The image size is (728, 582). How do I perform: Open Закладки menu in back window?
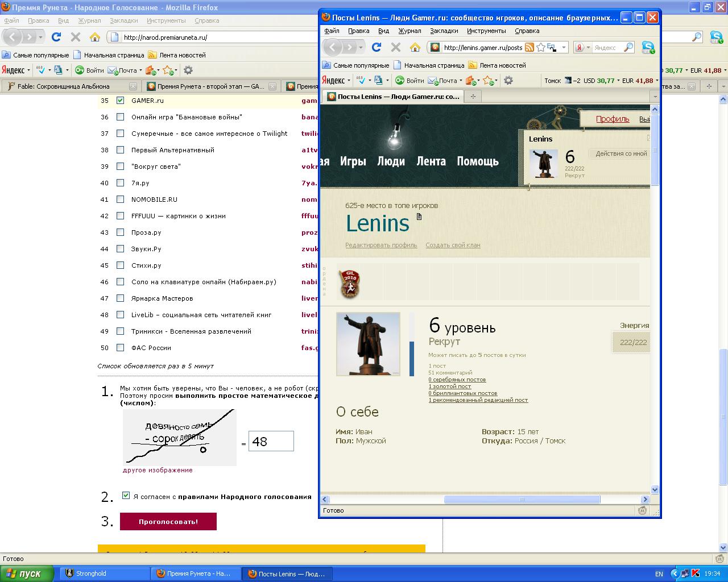124,20
